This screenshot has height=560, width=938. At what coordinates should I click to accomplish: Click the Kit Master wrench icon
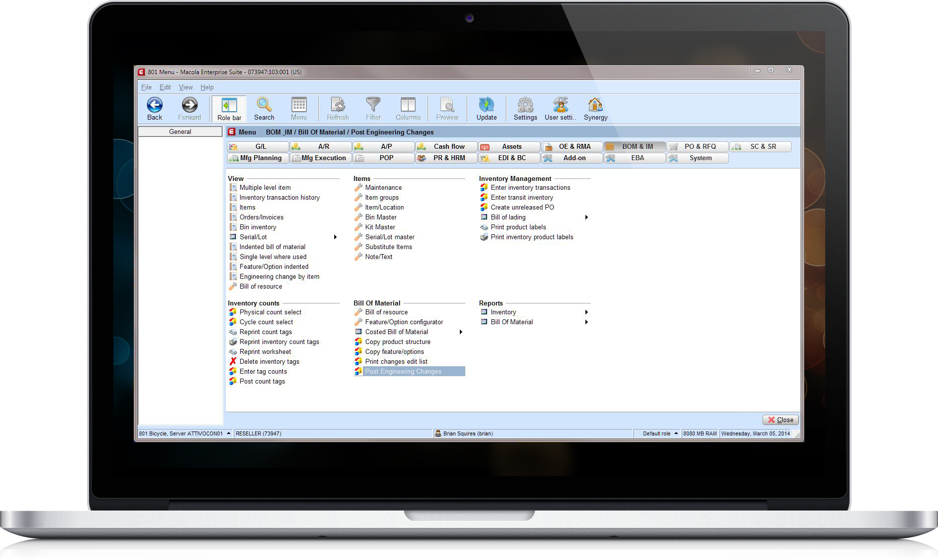pos(358,227)
